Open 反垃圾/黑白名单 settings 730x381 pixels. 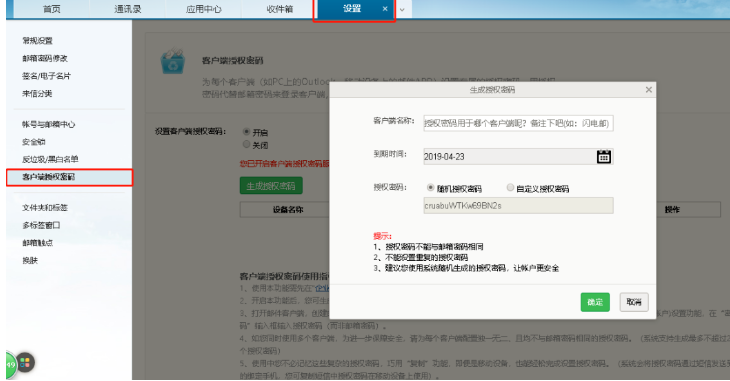[50, 159]
